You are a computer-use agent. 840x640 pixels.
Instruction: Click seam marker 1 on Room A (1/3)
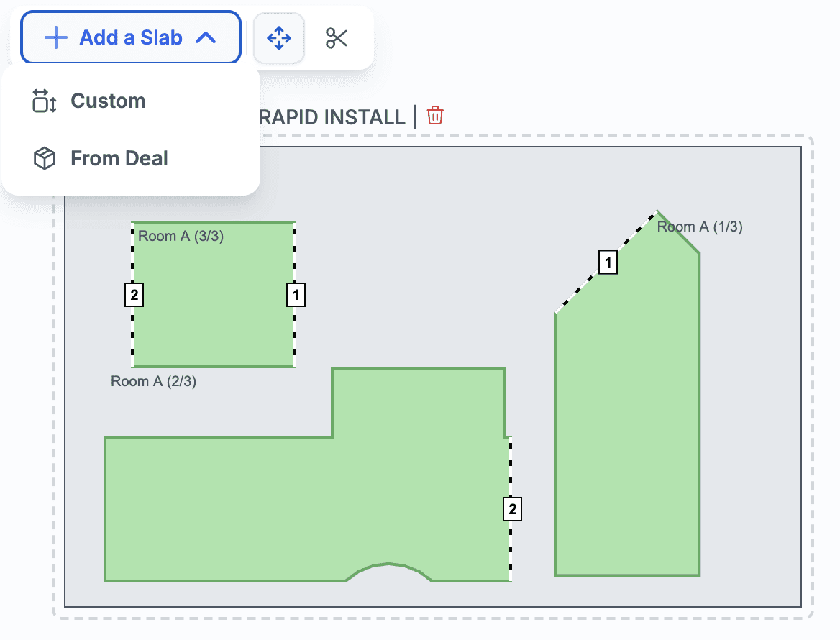pos(608,262)
